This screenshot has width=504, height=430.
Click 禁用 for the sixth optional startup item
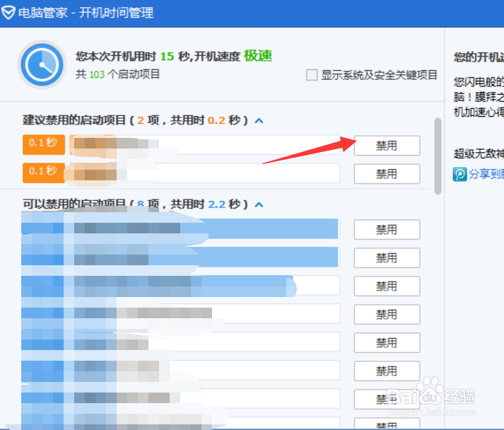(x=387, y=371)
